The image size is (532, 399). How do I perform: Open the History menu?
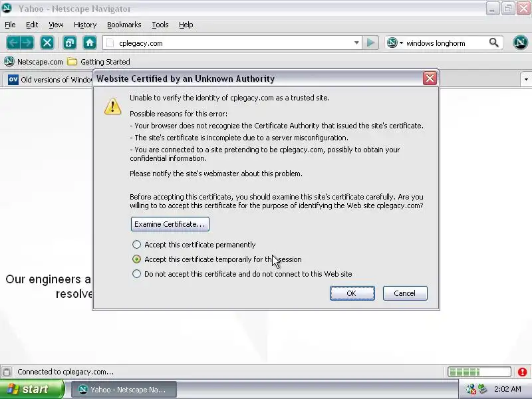(85, 25)
